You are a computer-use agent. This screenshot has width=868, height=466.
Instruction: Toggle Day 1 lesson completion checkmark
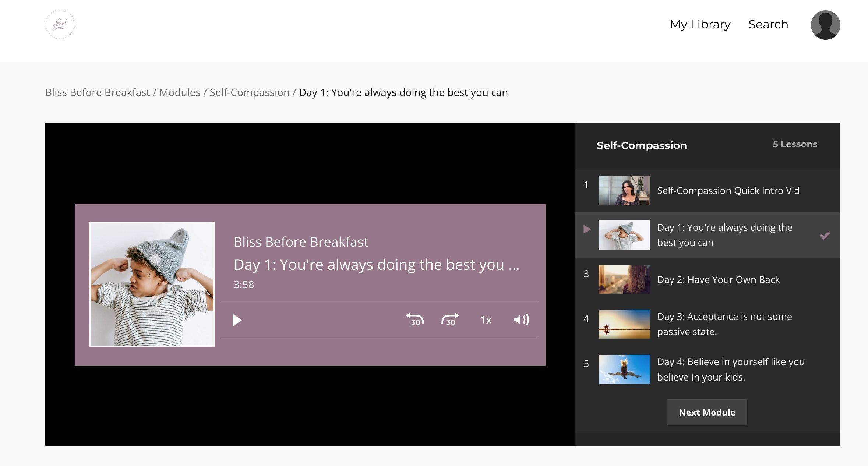click(x=824, y=235)
